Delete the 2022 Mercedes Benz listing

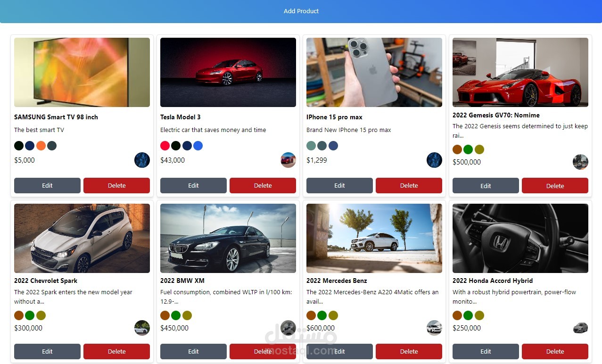click(x=409, y=351)
